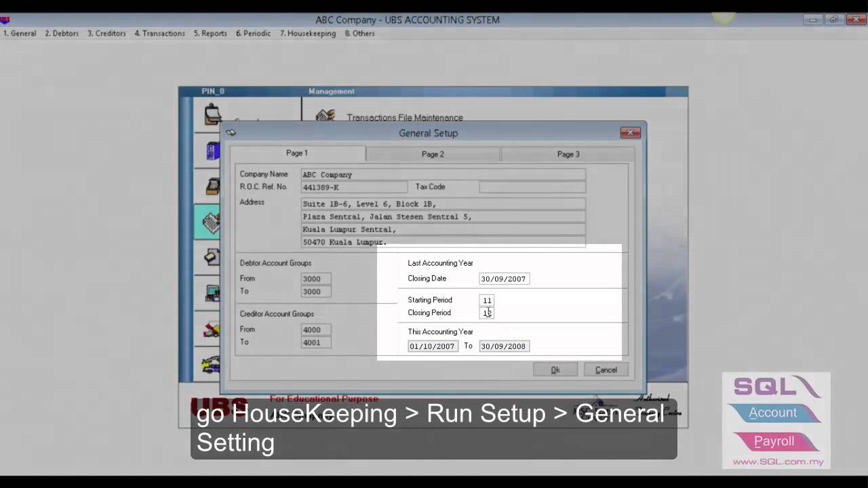Viewport: 868px width, 488px height.
Task: Cancel the General Setup dialog
Action: coord(606,370)
